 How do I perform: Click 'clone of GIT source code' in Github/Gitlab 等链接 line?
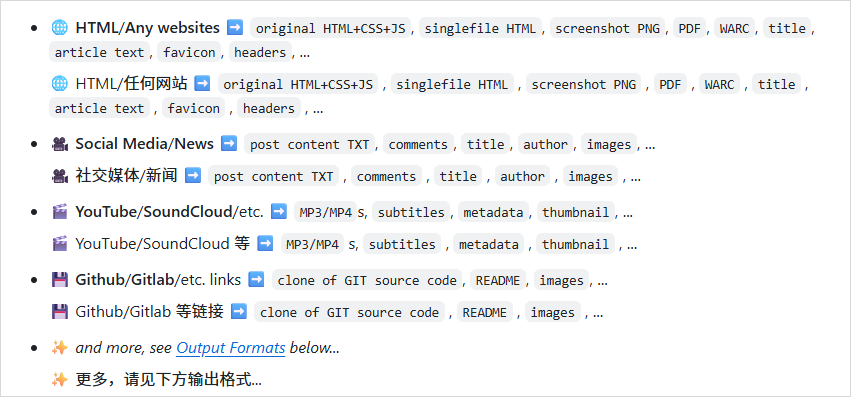(350, 312)
